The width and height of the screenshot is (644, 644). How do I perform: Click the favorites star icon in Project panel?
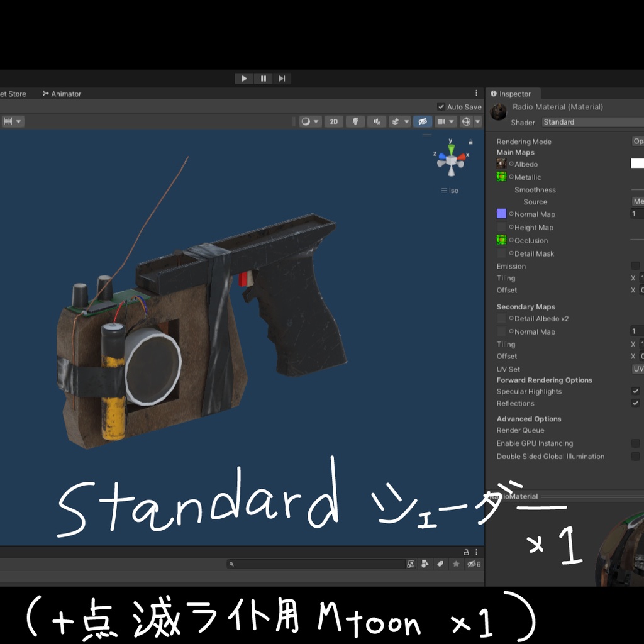pyautogui.click(x=456, y=564)
